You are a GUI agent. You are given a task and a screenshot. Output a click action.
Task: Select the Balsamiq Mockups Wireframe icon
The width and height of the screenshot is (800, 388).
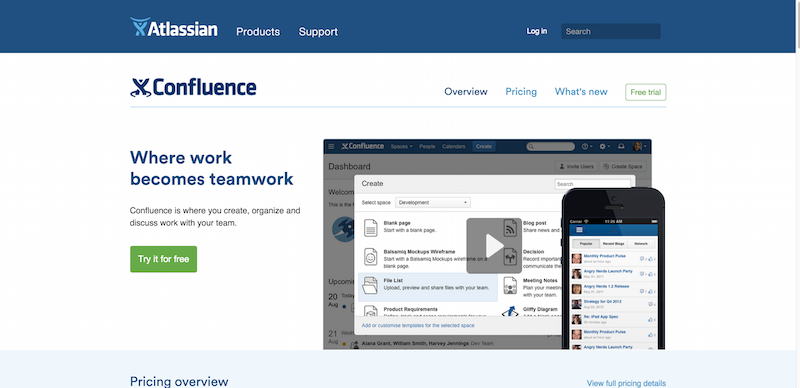coord(371,256)
